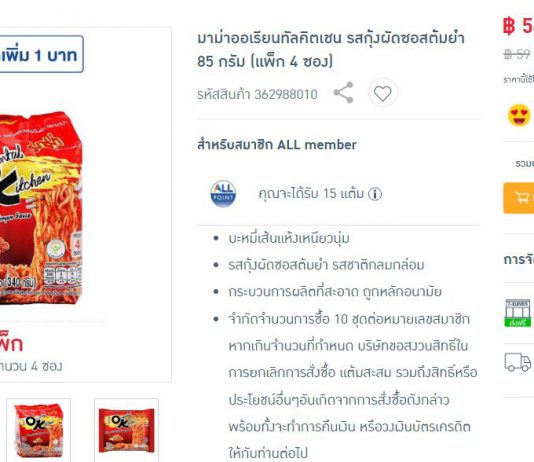Image resolution: width=534 pixels, height=462 pixels.
Task: Click the 15 points reward text
Action: click(311, 194)
